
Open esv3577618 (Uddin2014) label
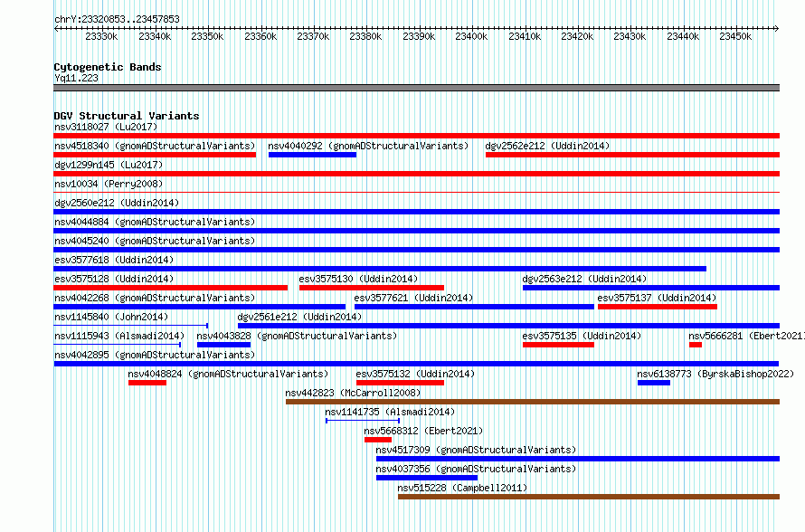point(114,260)
